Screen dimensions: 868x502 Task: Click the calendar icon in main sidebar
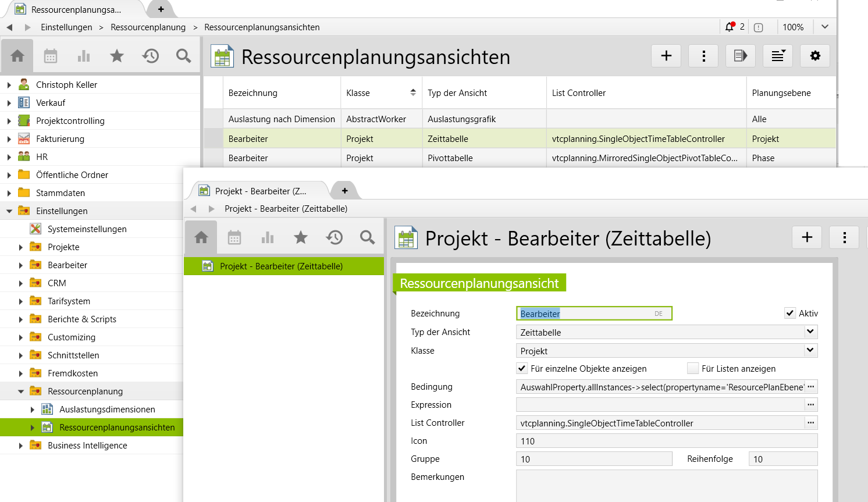[x=51, y=56]
